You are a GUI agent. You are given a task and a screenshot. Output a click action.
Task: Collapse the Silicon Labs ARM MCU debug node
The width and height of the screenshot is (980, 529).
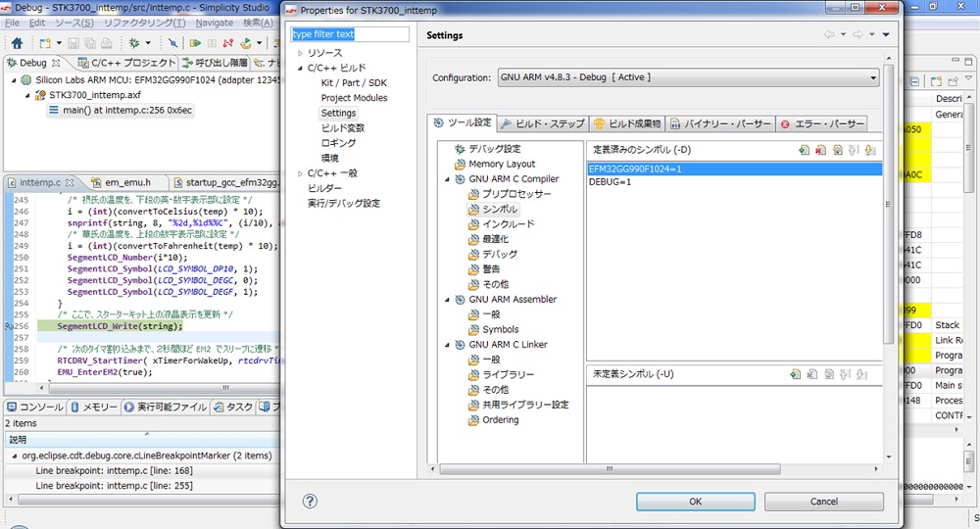point(13,80)
